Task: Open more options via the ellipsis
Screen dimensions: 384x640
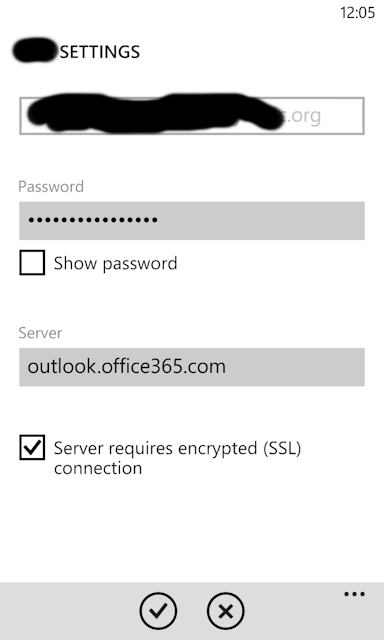Action: tap(354, 594)
